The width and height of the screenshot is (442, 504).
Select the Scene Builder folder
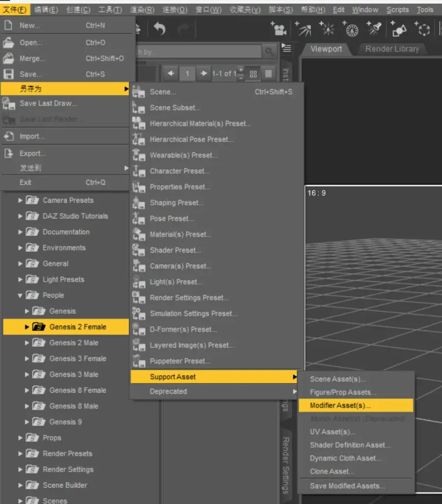coord(64,485)
